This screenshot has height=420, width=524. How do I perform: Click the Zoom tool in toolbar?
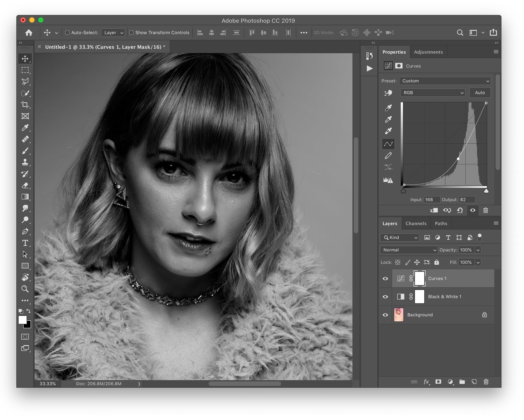coord(24,289)
